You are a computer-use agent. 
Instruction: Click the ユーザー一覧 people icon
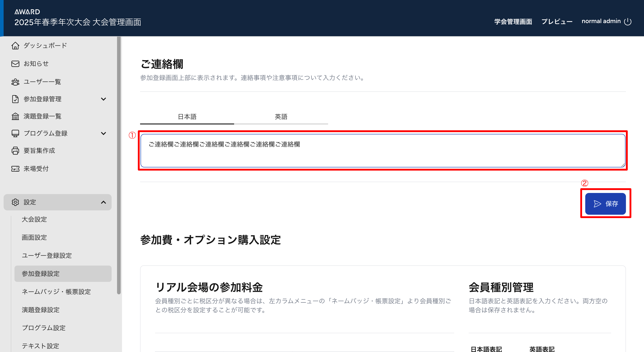pos(15,82)
